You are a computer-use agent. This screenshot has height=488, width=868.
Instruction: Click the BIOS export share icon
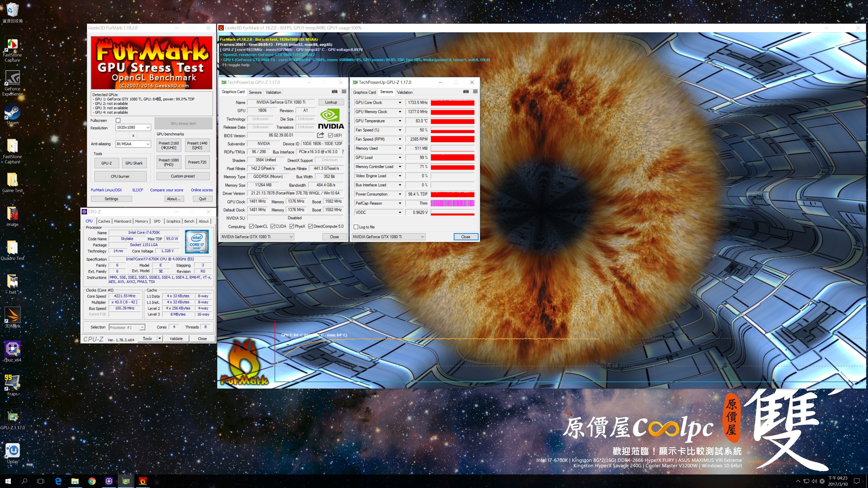coord(321,135)
